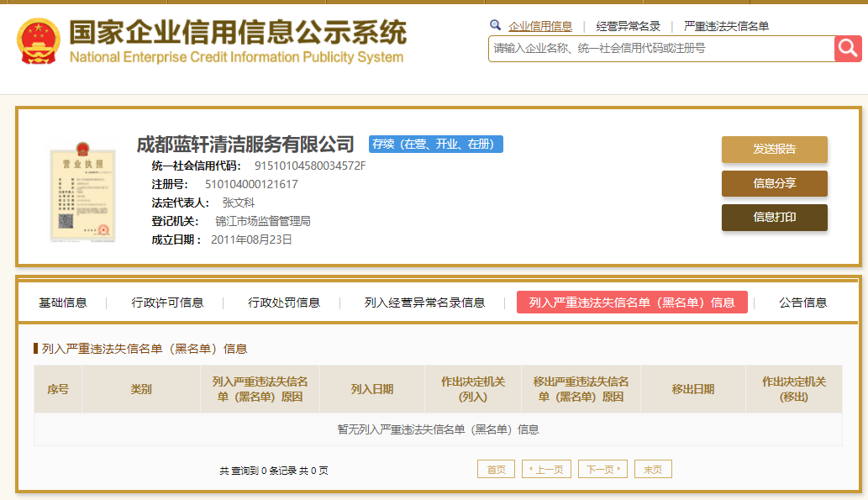Click the registration authority 锦江市场监督管理局
The image size is (868, 500).
click(263, 222)
